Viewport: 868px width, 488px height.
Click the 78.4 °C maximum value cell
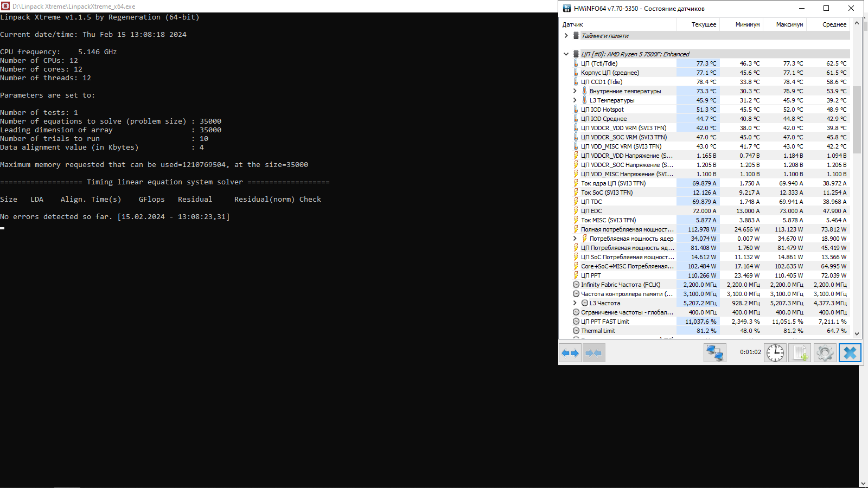pos(785,82)
